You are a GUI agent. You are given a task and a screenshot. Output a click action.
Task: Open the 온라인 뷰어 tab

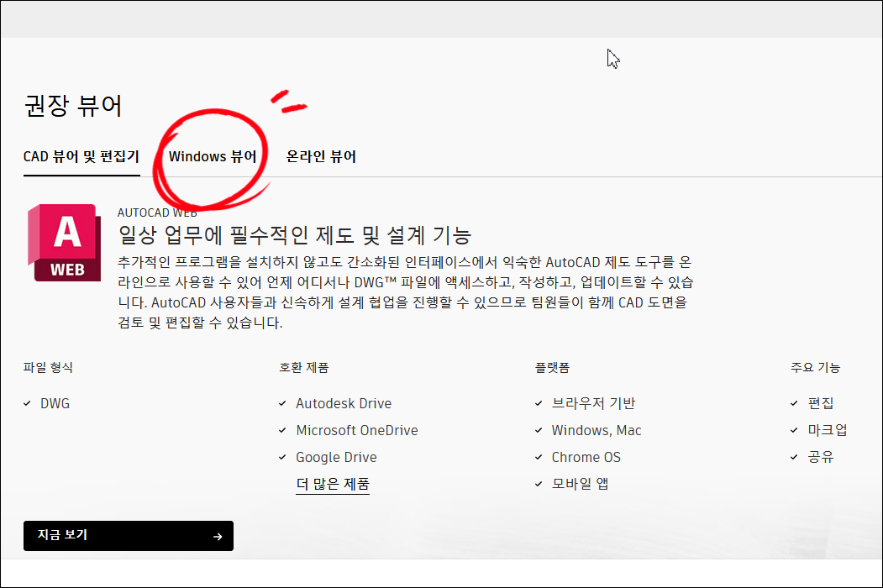pyautogui.click(x=321, y=156)
